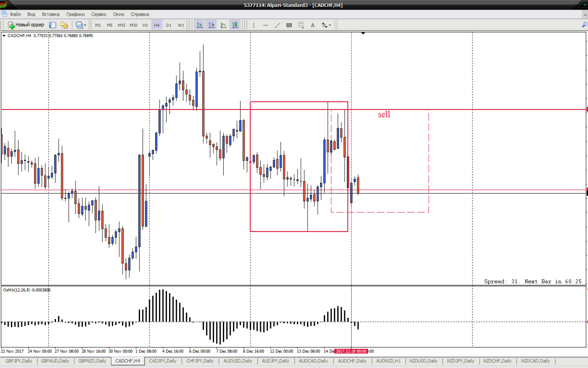Screen dimensions: 588x368
Task: Open the Файл menu
Action: point(15,14)
